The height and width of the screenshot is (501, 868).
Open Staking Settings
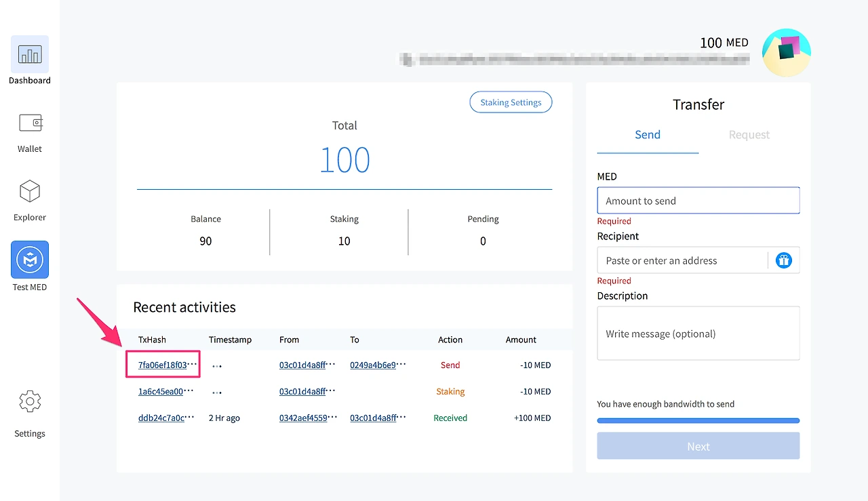click(511, 102)
